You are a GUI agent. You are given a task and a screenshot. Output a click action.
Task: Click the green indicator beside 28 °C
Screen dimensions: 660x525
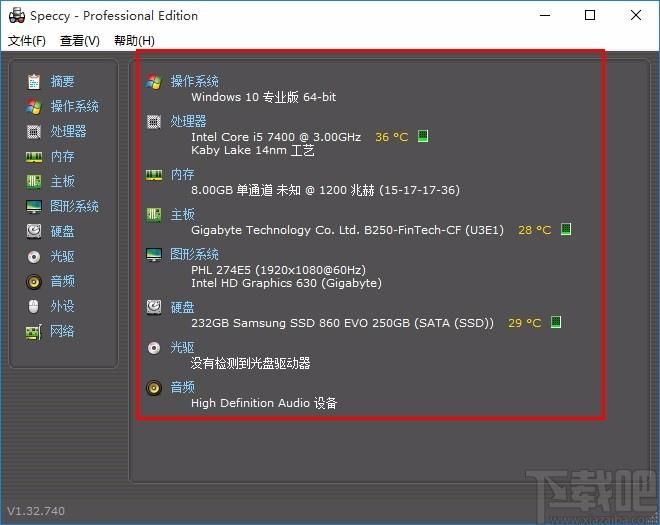566,229
